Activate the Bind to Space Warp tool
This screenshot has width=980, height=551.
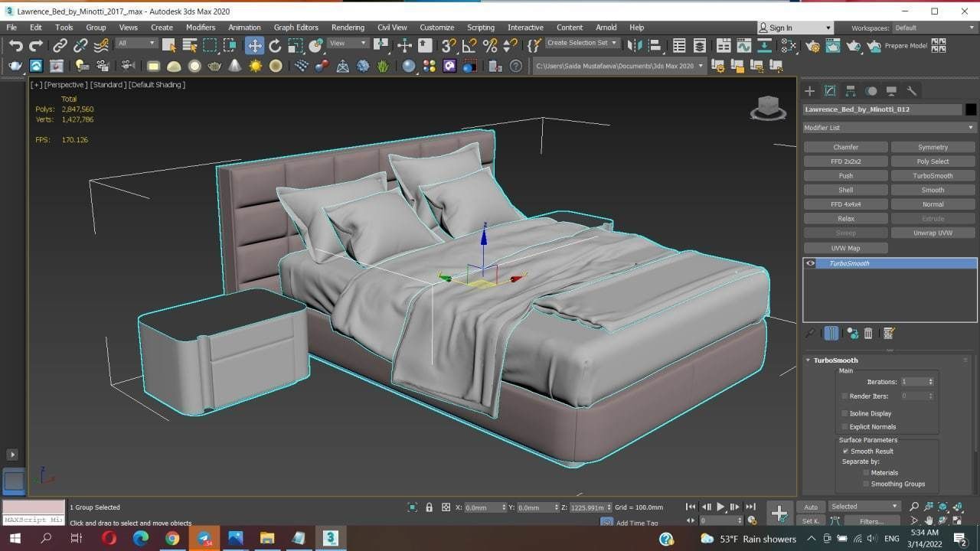pyautogui.click(x=100, y=46)
